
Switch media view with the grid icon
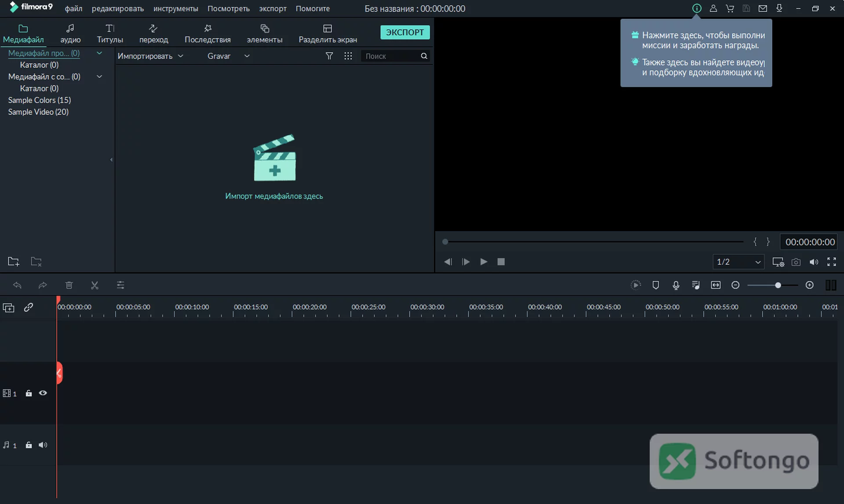coord(348,56)
